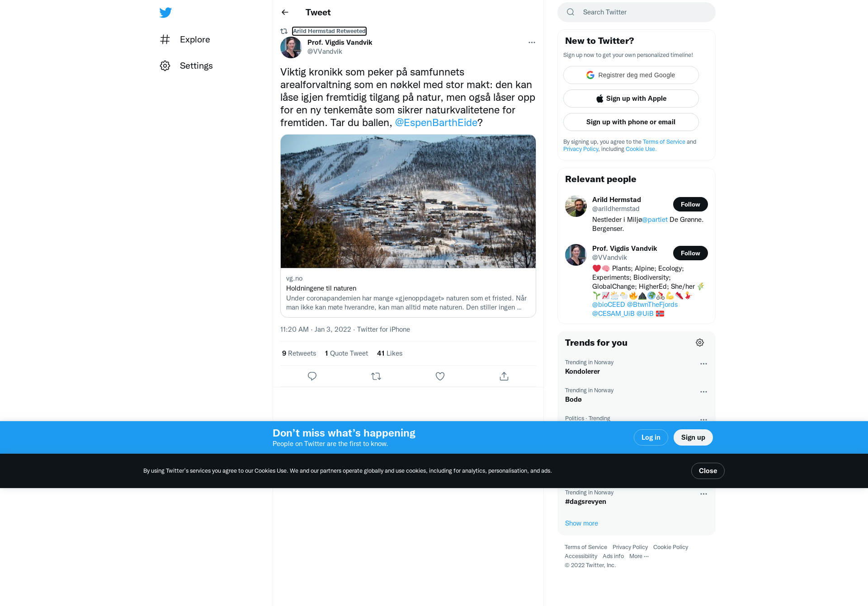Open the share tweet icon
The height and width of the screenshot is (606, 868).
504,376
